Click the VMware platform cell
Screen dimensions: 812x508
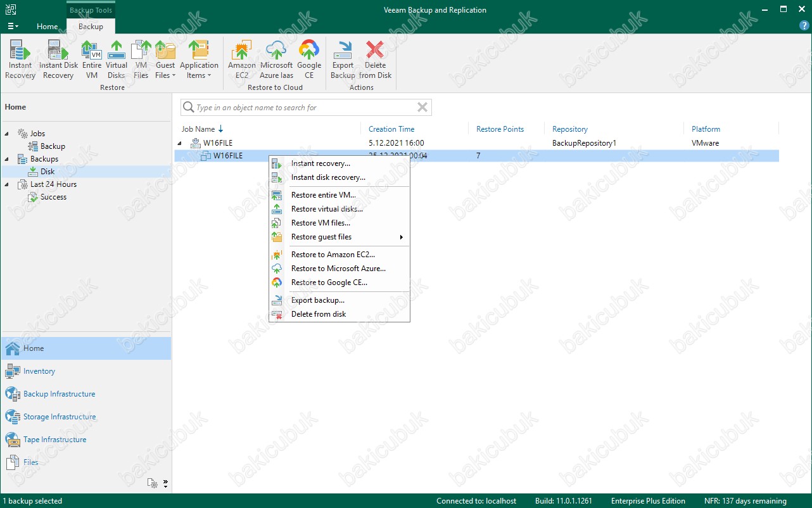[705, 143]
